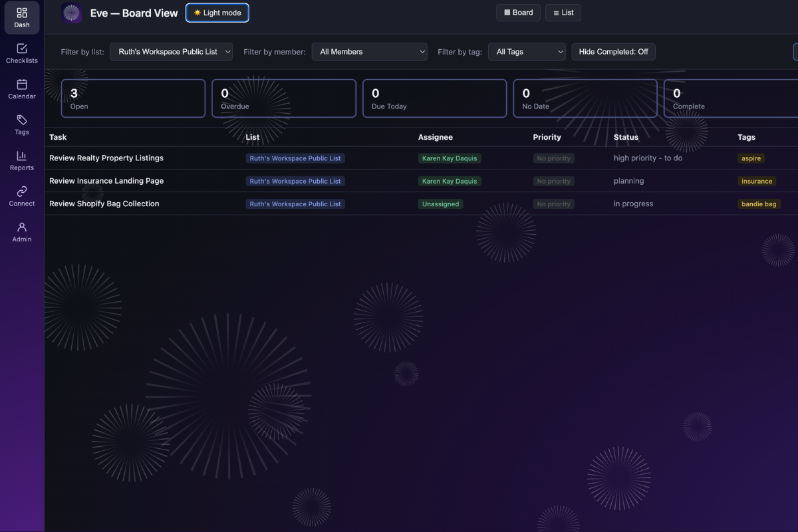The image size is (798, 532).
Task: Click the in progress status
Action: pos(633,203)
